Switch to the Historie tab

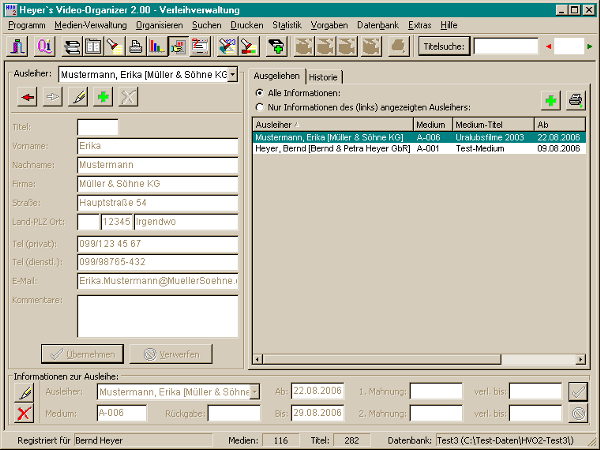click(x=323, y=77)
